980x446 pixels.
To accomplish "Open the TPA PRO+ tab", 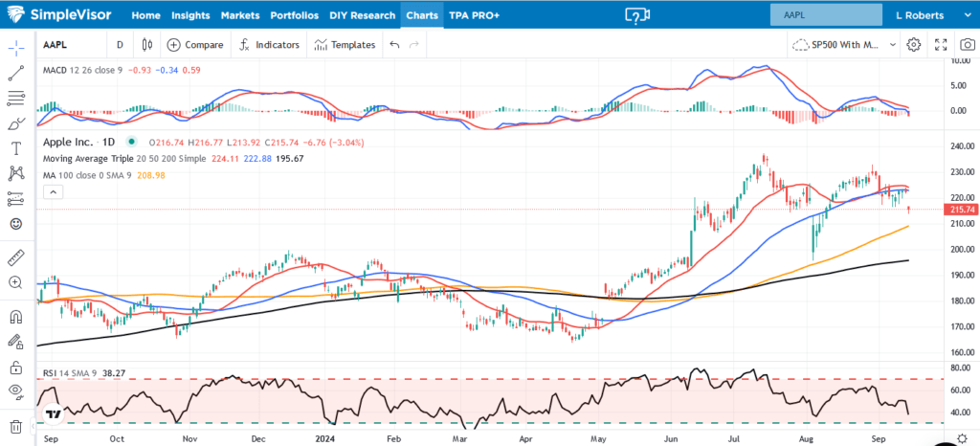I will pyautogui.click(x=475, y=15).
